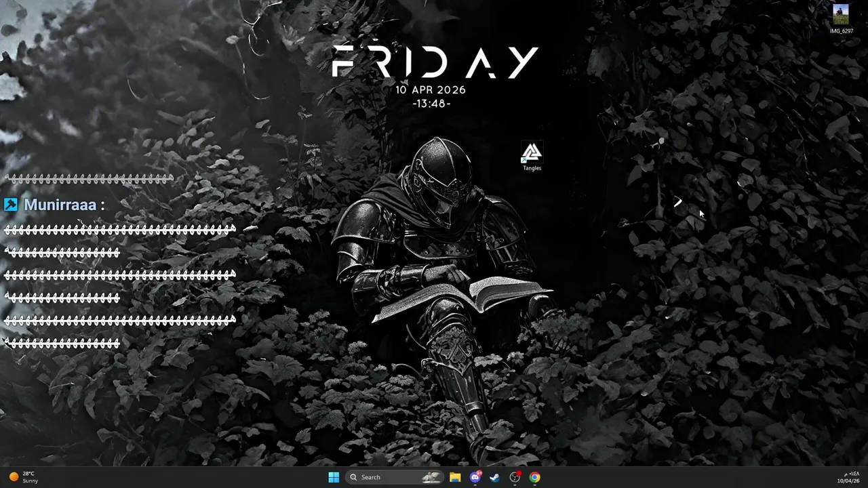Open Discord from the taskbar
Viewport: 868px width, 488px height.
[x=475, y=477]
